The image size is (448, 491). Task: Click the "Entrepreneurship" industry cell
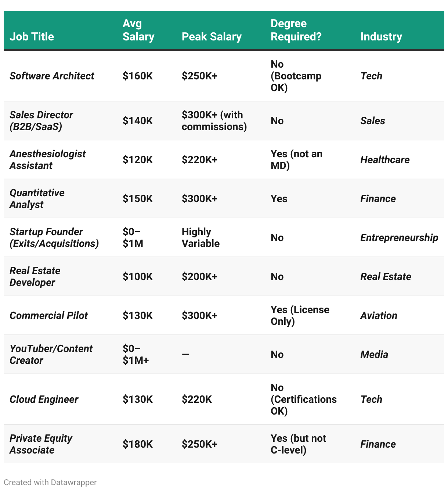399,237
